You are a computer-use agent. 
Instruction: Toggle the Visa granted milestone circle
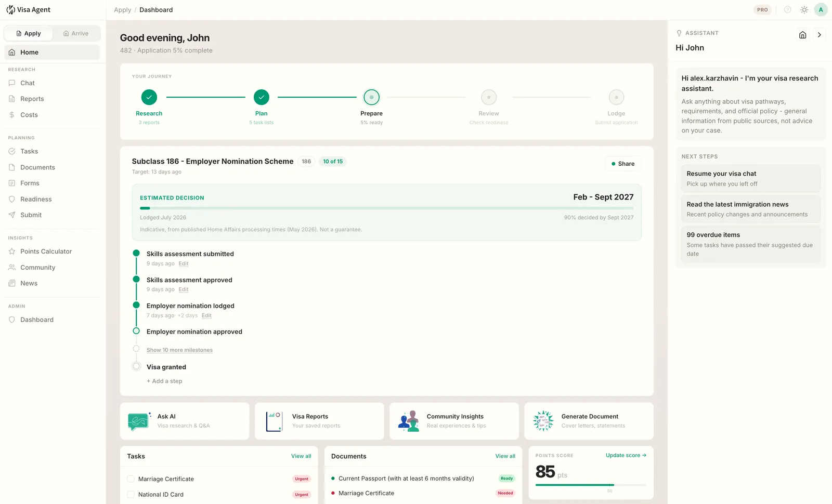pos(136,366)
